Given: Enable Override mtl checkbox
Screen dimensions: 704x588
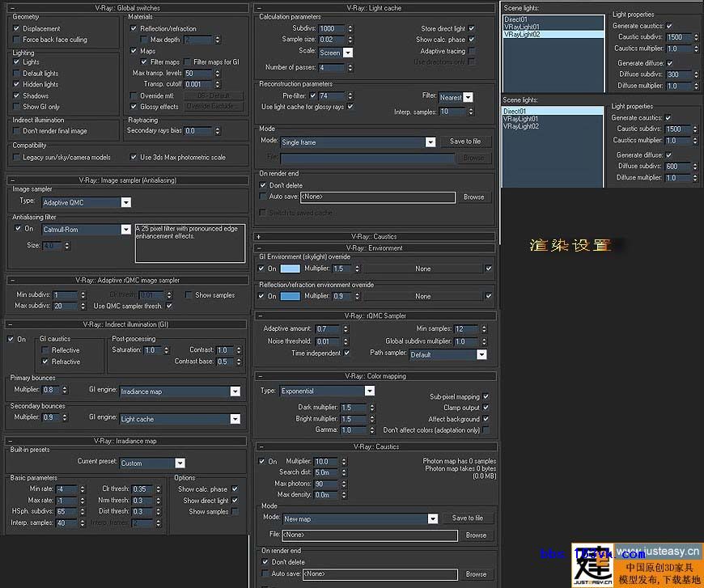Looking at the screenshot, I should coord(134,95).
